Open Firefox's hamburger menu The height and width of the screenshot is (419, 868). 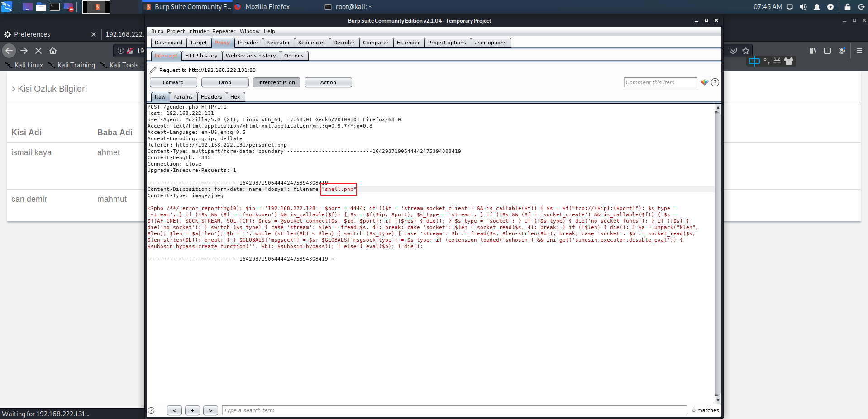859,51
